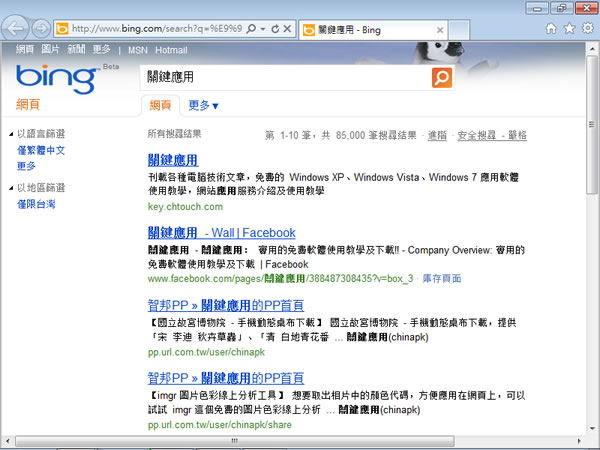600x450 pixels.
Task: Click the key.chtouch.com URL text
Action: 185,207
